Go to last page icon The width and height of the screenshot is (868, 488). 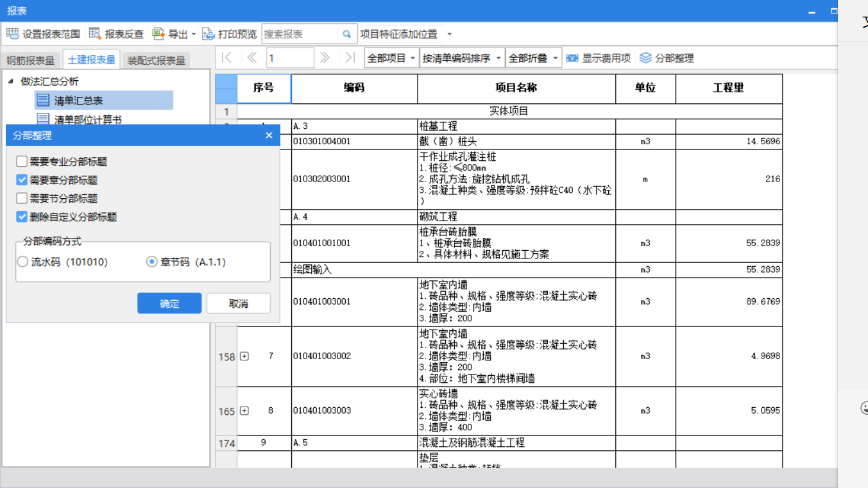tap(350, 58)
